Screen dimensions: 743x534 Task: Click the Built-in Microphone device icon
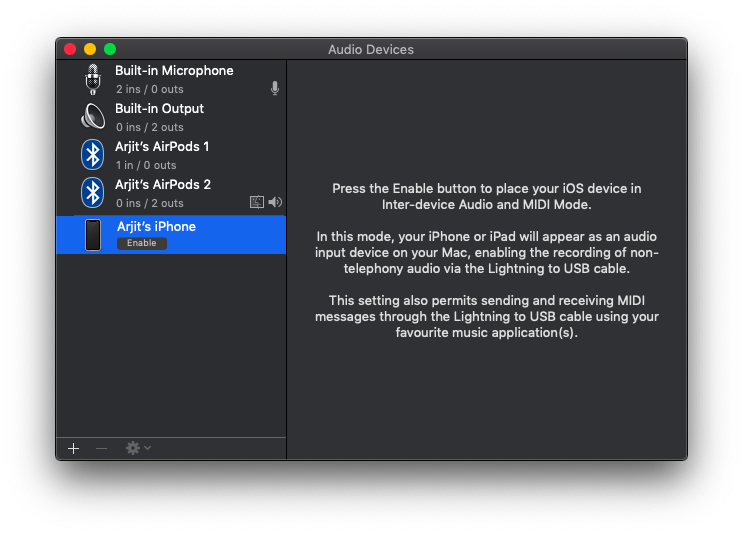tap(93, 79)
